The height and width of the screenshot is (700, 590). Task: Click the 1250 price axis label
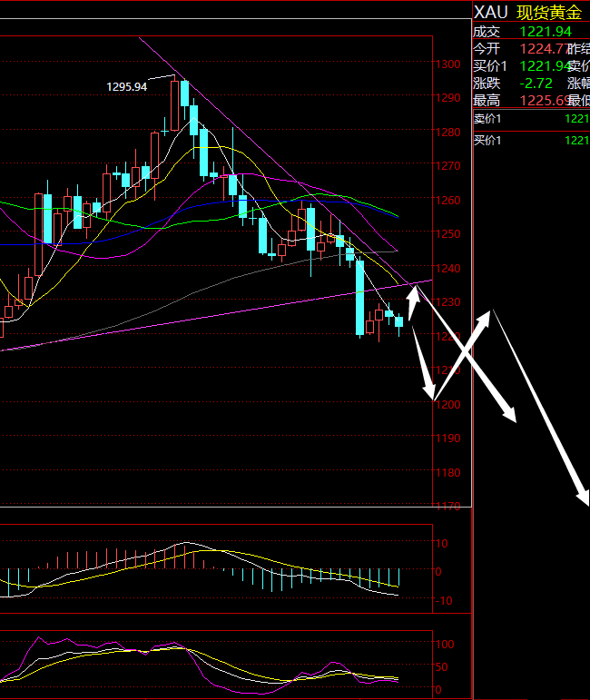tap(448, 233)
